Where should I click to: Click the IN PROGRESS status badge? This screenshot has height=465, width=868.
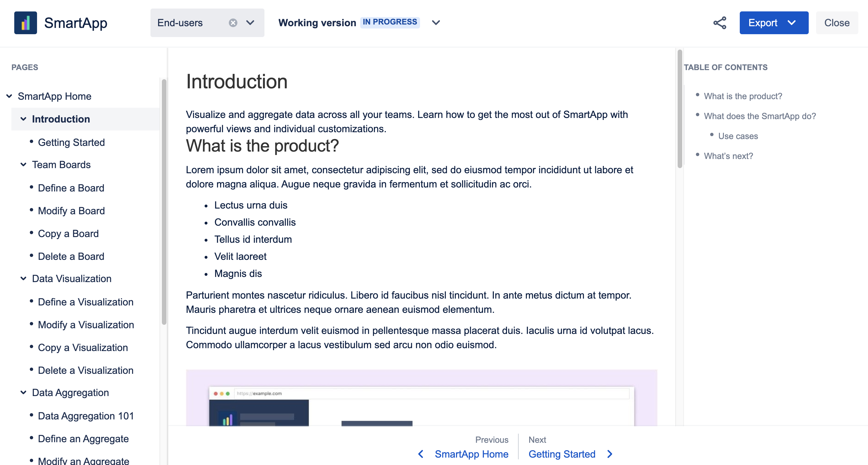coord(390,22)
